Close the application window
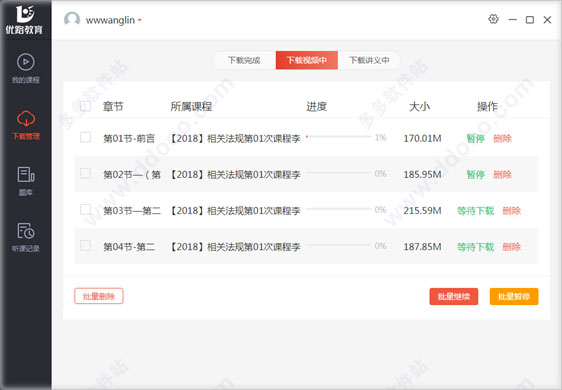This screenshot has height=390, width=562. [547, 20]
